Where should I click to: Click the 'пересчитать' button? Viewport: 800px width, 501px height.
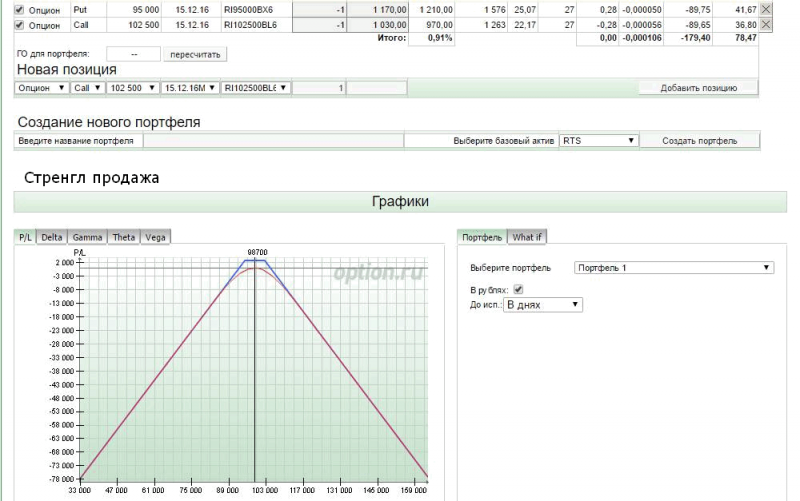[195, 55]
